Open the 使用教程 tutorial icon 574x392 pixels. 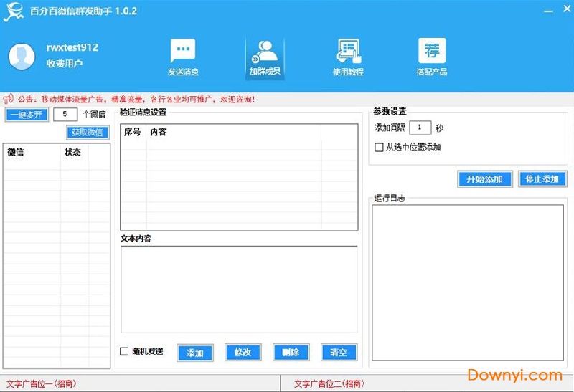pos(348,57)
